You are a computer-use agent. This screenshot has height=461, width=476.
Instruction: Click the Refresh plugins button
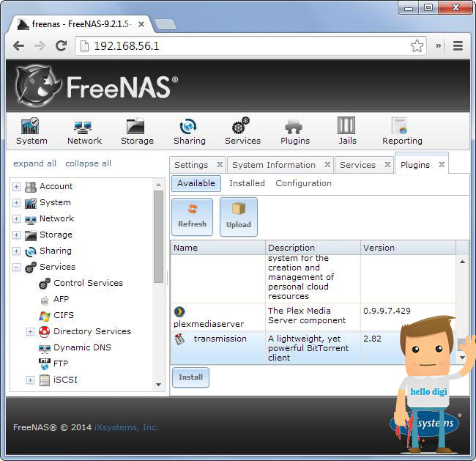[x=192, y=217]
